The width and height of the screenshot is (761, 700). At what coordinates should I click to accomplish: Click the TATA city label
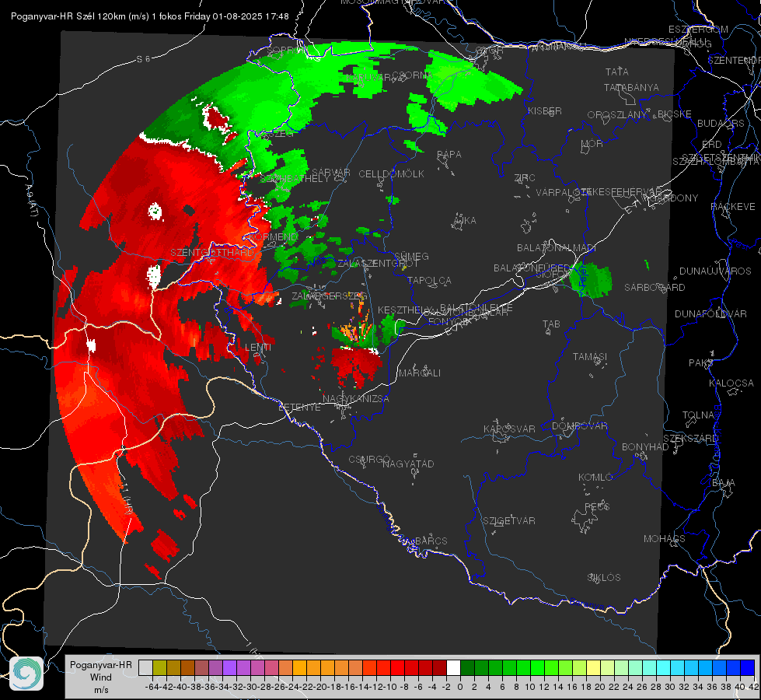click(x=617, y=72)
